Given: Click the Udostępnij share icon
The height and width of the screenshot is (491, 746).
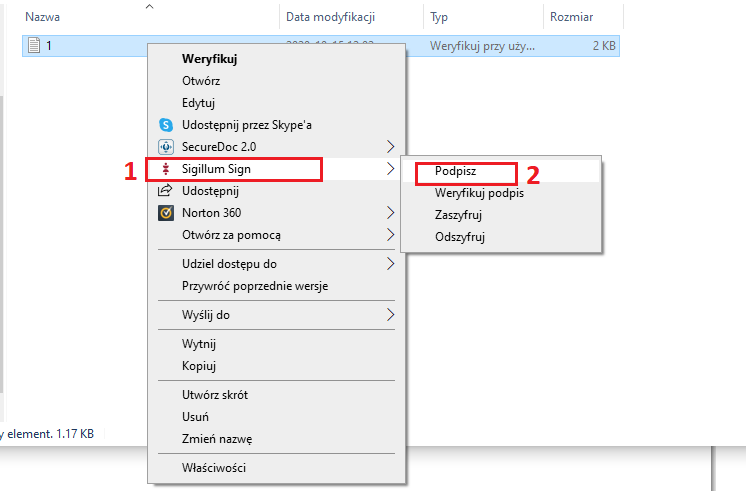Looking at the screenshot, I should pos(166,191).
